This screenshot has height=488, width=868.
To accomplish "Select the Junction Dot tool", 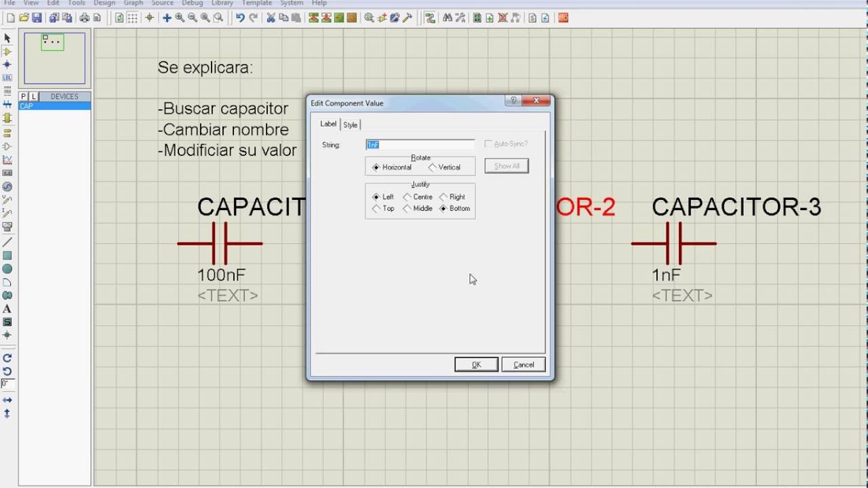I will [7, 64].
